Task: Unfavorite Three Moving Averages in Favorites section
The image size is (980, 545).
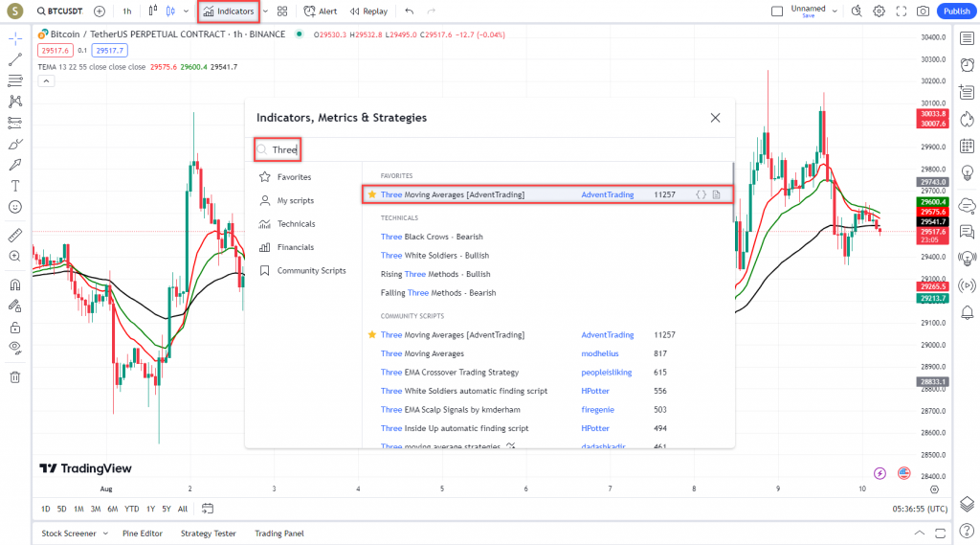Action: click(372, 194)
